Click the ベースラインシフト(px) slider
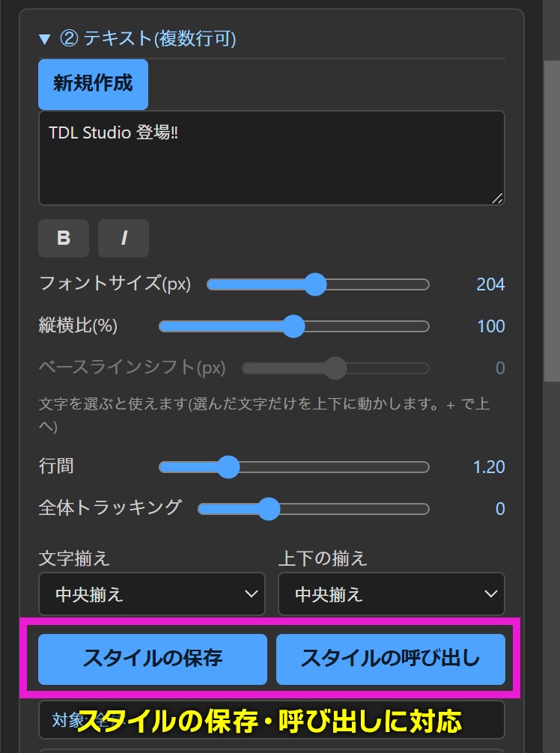 pos(335,368)
